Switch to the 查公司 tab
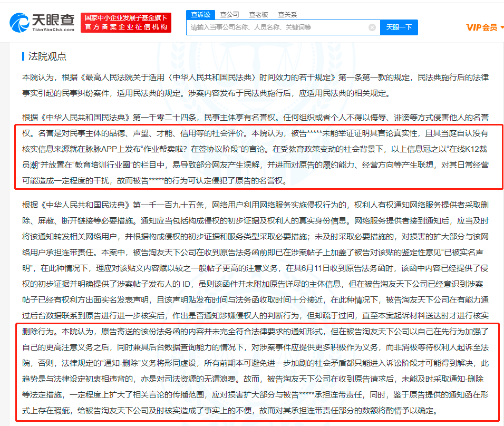This screenshot has height=426, width=504. point(229,14)
